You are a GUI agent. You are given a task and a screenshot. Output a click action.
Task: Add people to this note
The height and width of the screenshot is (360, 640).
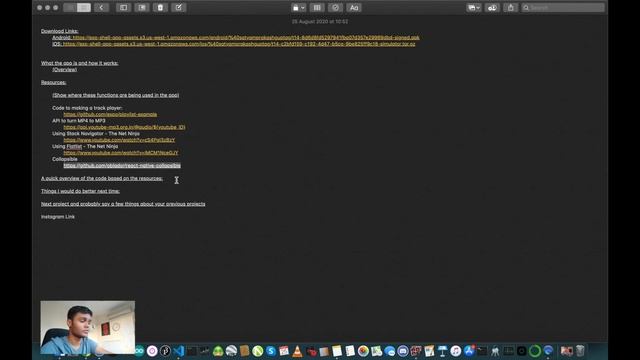pos(492,7)
